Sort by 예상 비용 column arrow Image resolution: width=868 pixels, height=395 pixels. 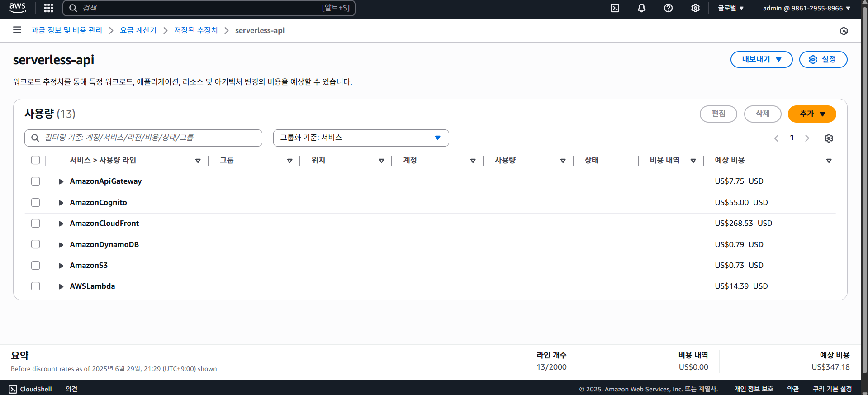click(829, 161)
